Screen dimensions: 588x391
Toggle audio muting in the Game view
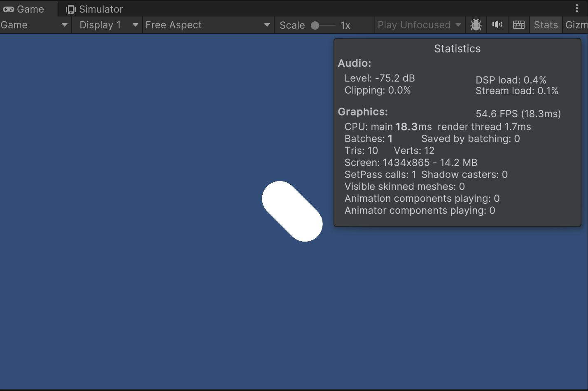pos(497,25)
